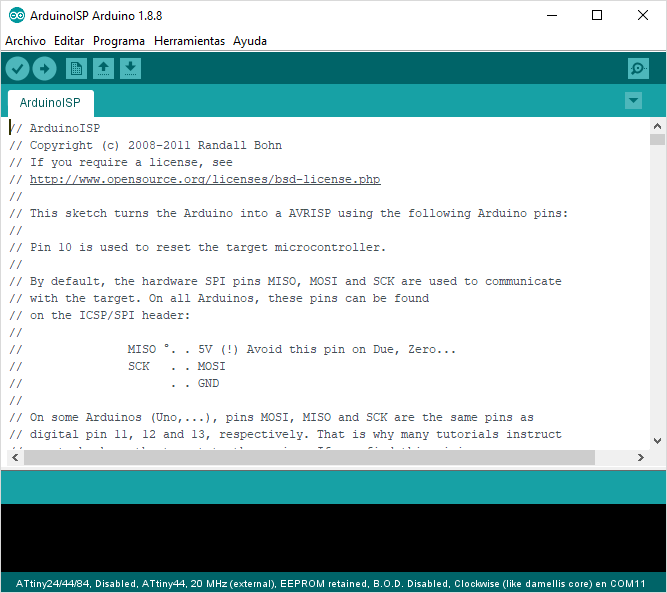667x593 pixels.
Task: Close the Arduino IDE window
Action: click(x=643, y=16)
